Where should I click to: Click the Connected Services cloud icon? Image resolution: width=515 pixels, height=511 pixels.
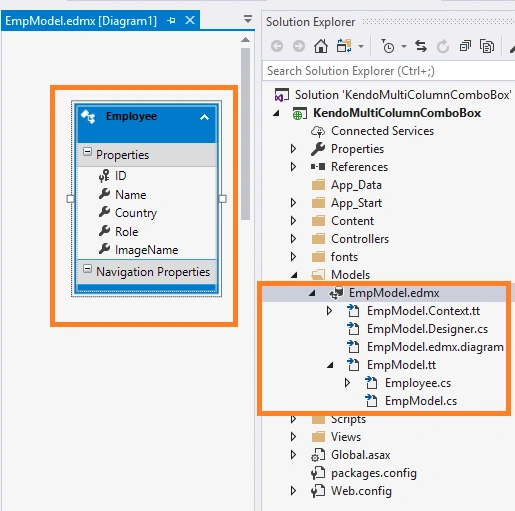click(318, 131)
